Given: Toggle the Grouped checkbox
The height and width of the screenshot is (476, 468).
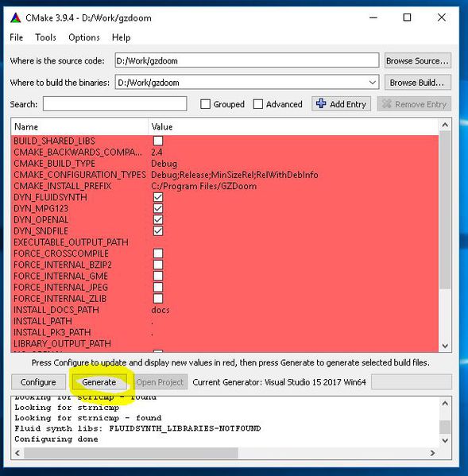Looking at the screenshot, I should click(x=206, y=104).
